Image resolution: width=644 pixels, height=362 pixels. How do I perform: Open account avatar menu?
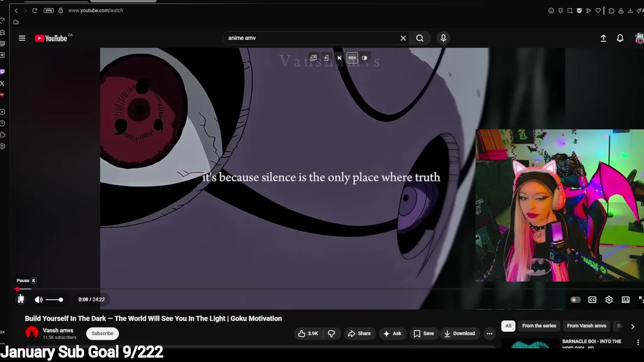tap(639, 38)
